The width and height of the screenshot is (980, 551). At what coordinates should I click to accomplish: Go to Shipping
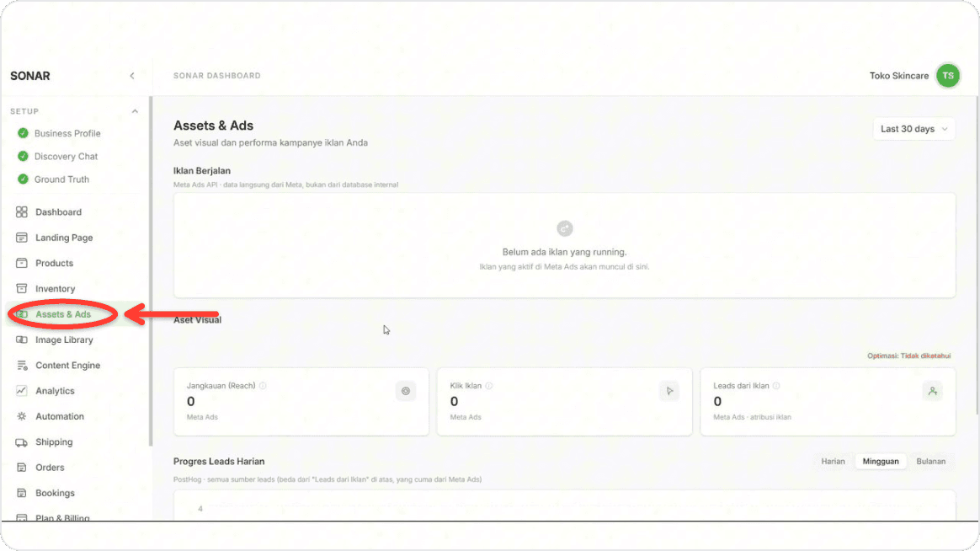coord(54,442)
